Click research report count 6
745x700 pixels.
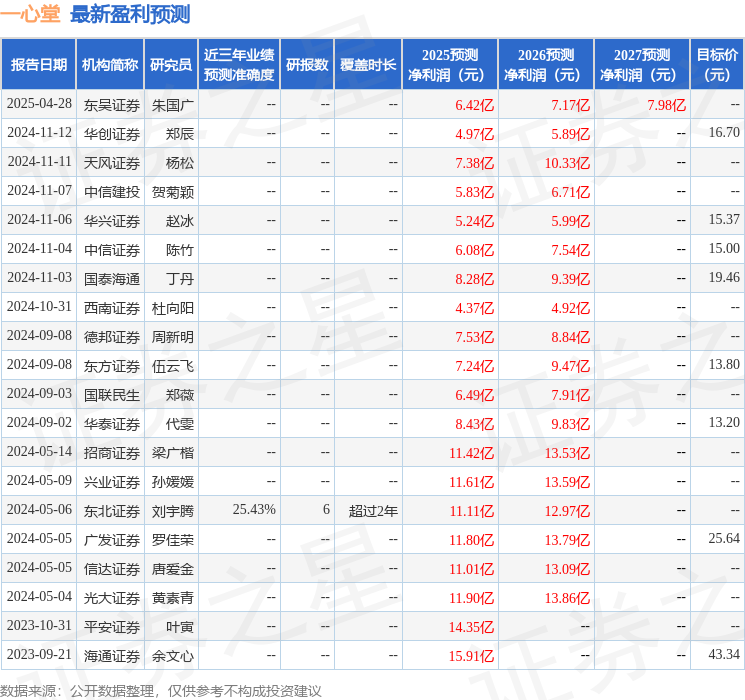[x=326, y=509]
